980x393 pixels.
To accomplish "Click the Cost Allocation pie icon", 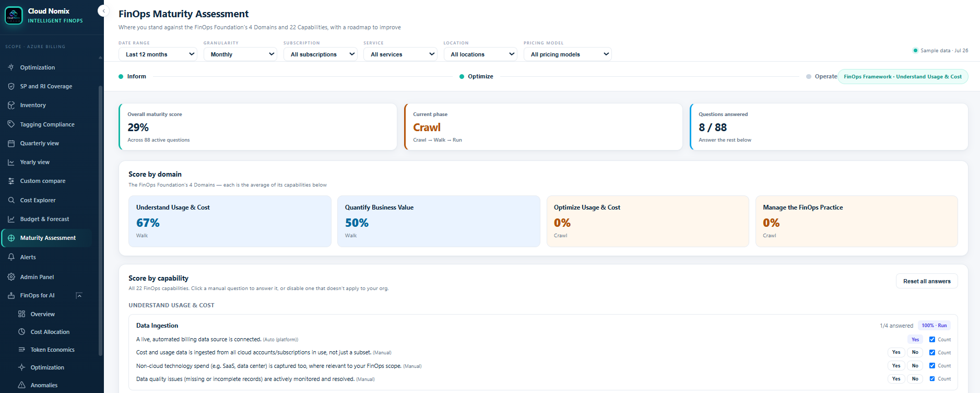I will point(21,332).
